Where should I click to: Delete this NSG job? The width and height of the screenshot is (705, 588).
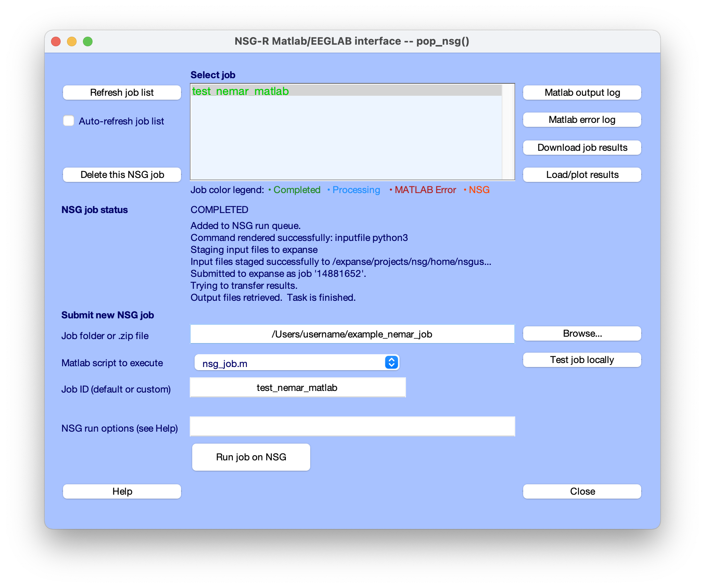coord(122,175)
